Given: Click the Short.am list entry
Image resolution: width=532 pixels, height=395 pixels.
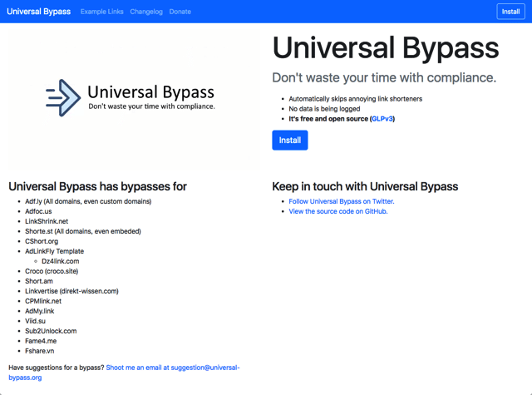Looking at the screenshot, I should pyautogui.click(x=39, y=281).
